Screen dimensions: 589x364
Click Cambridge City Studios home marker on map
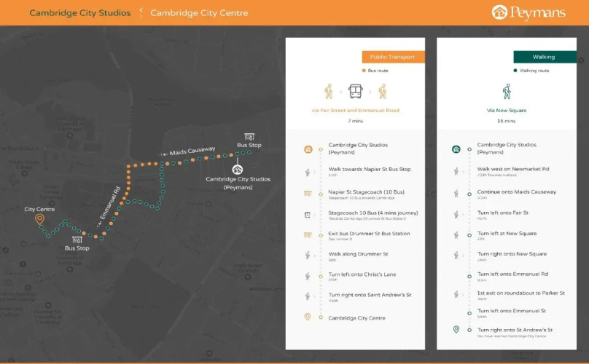pos(238,169)
